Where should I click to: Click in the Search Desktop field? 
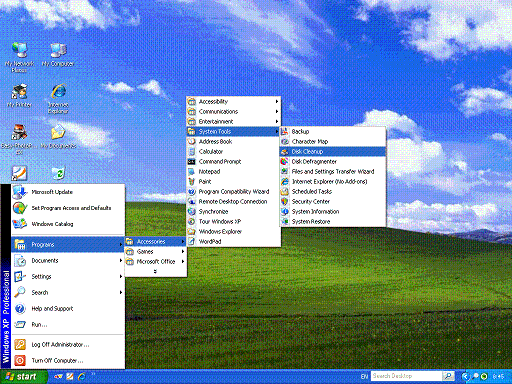pyautogui.click(x=406, y=376)
